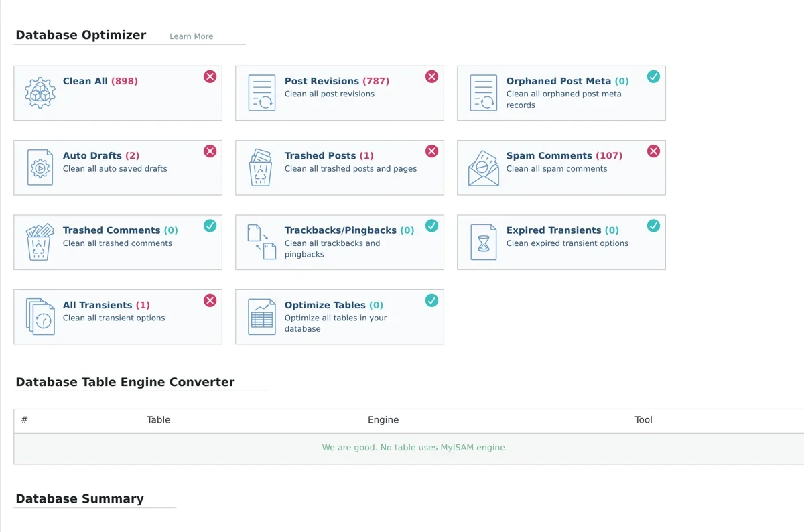Click 'Optimize all tables in your database' text

coord(336,323)
